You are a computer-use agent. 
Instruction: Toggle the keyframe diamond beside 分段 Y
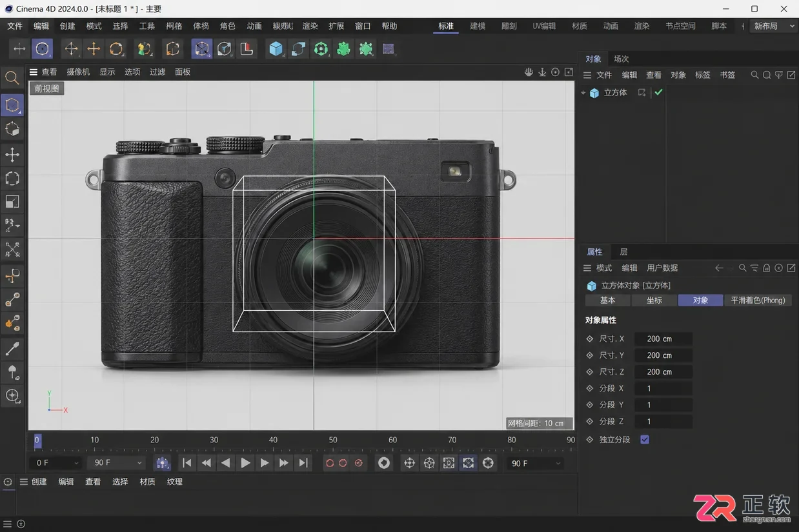(589, 405)
